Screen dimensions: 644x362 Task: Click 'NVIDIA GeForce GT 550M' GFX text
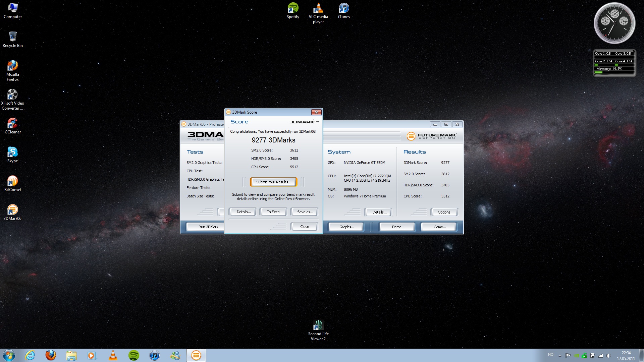tap(364, 163)
